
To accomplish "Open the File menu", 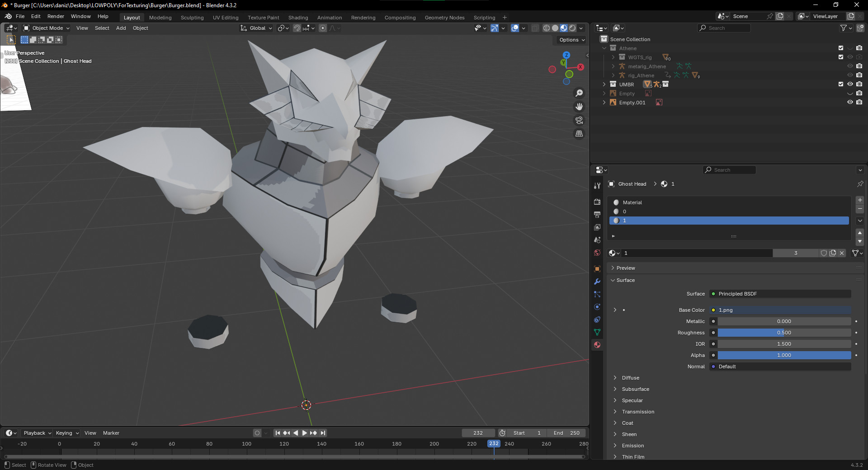I will click(20, 16).
